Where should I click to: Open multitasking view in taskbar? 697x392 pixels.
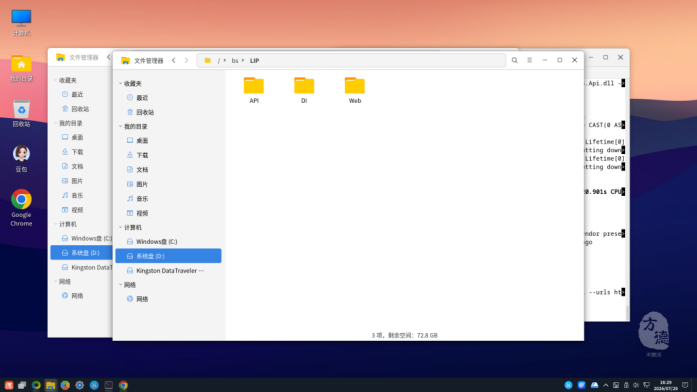22,385
